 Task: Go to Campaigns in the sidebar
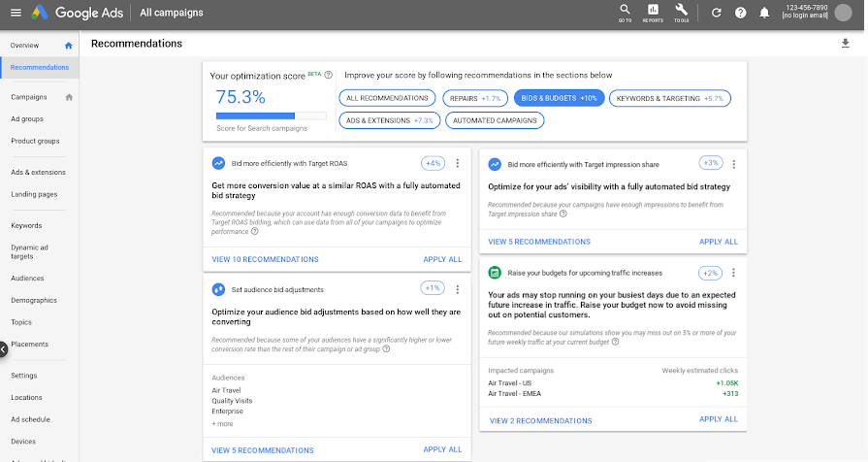[x=29, y=97]
